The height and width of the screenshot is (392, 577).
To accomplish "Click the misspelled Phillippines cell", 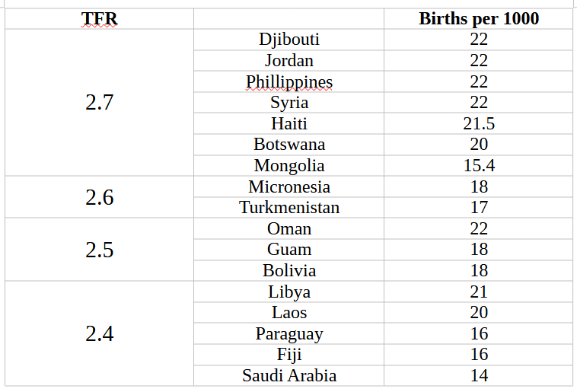I will pyautogui.click(x=288, y=81).
